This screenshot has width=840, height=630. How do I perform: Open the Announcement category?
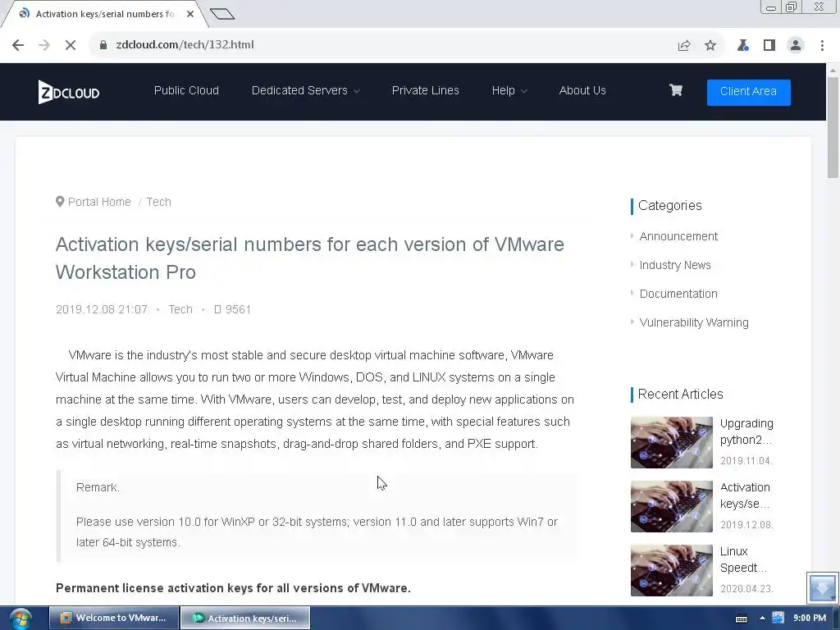[x=678, y=236]
